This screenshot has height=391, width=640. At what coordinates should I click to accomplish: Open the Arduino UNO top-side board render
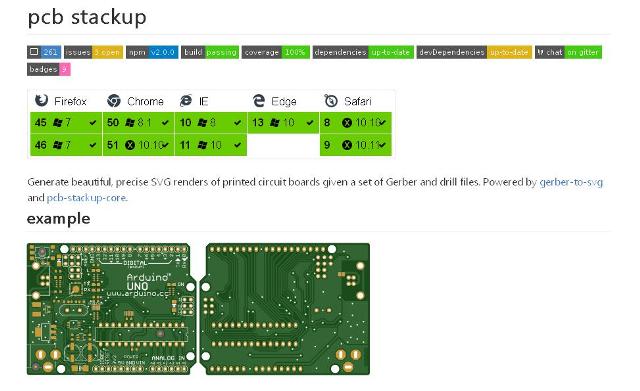[111, 309]
